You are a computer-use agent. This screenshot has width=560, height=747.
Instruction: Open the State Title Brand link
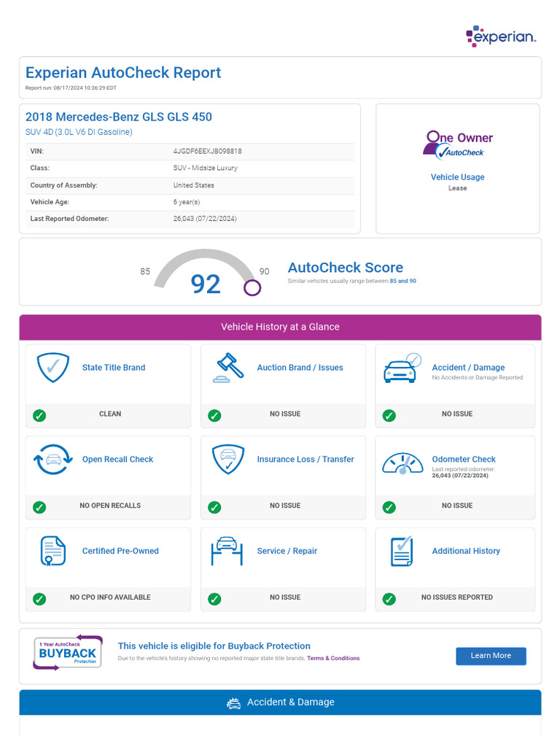(x=114, y=368)
